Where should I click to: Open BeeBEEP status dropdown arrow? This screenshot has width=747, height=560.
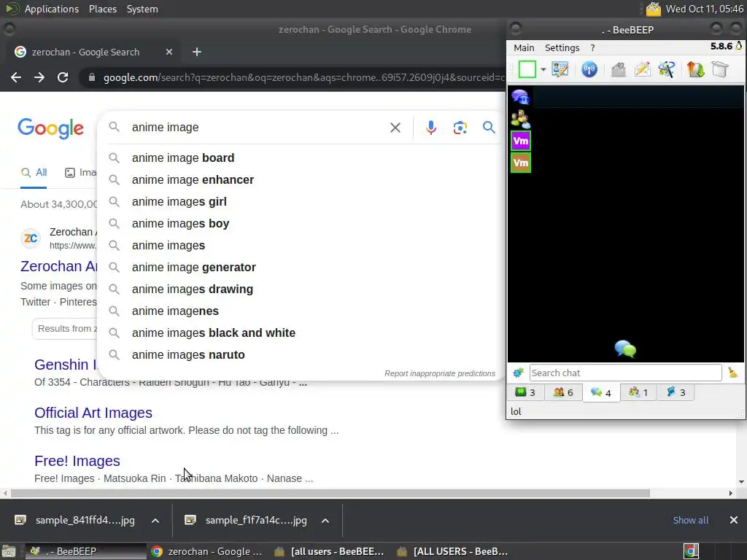click(543, 69)
